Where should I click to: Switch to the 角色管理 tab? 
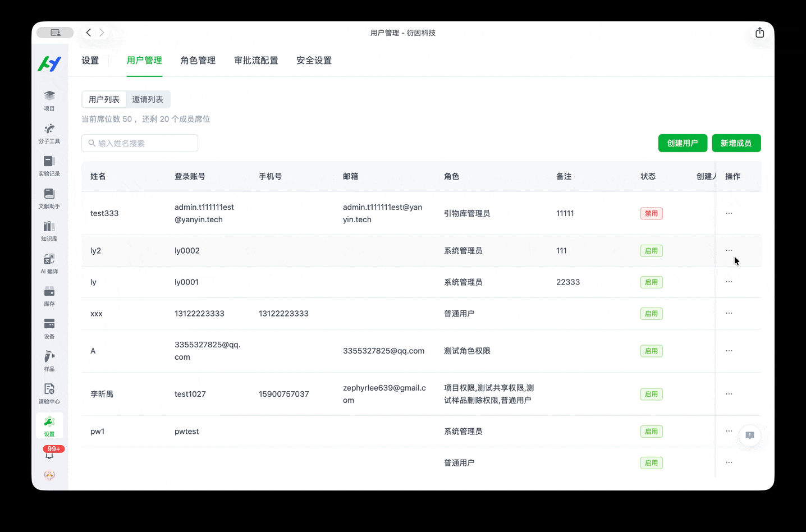(198, 61)
